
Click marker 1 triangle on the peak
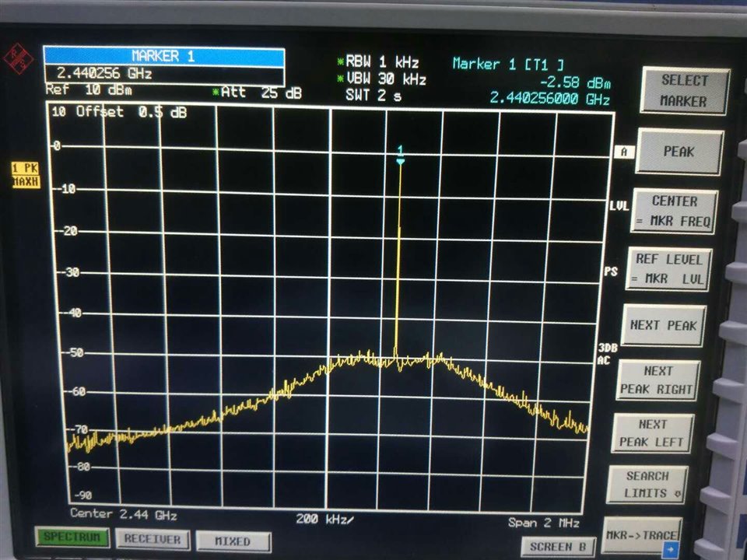[400, 162]
